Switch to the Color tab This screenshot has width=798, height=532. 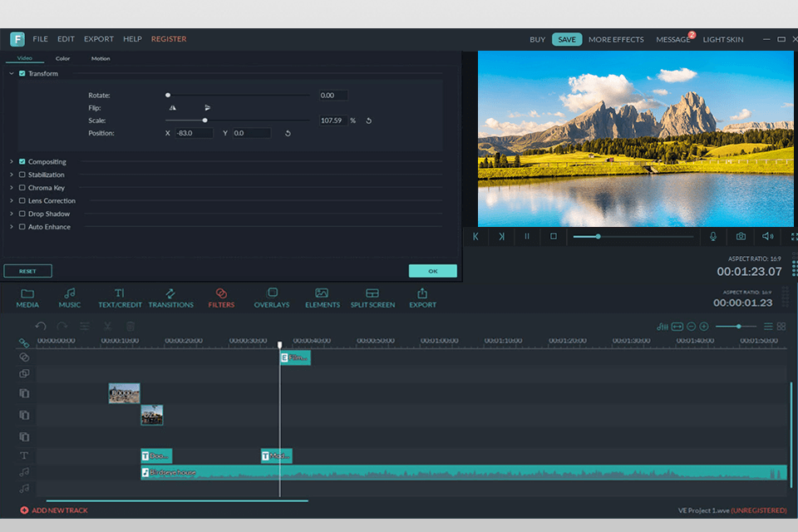[x=62, y=58]
